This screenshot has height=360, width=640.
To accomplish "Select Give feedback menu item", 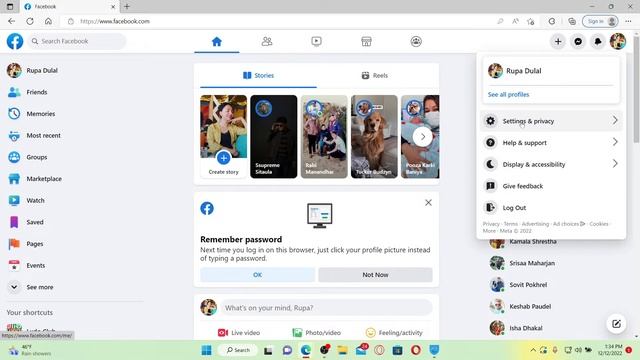I will pos(551,186).
